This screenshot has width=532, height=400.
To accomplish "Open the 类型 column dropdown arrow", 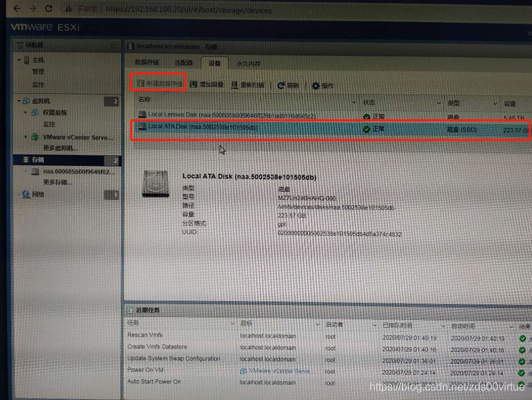I will (495, 103).
